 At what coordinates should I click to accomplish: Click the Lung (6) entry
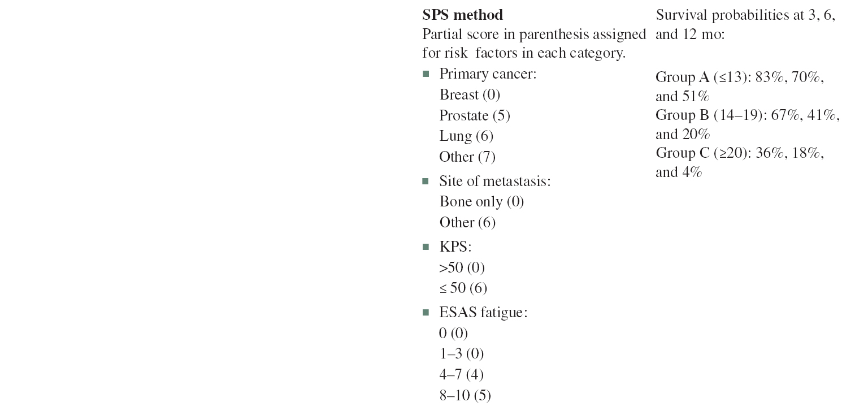point(466,136)
